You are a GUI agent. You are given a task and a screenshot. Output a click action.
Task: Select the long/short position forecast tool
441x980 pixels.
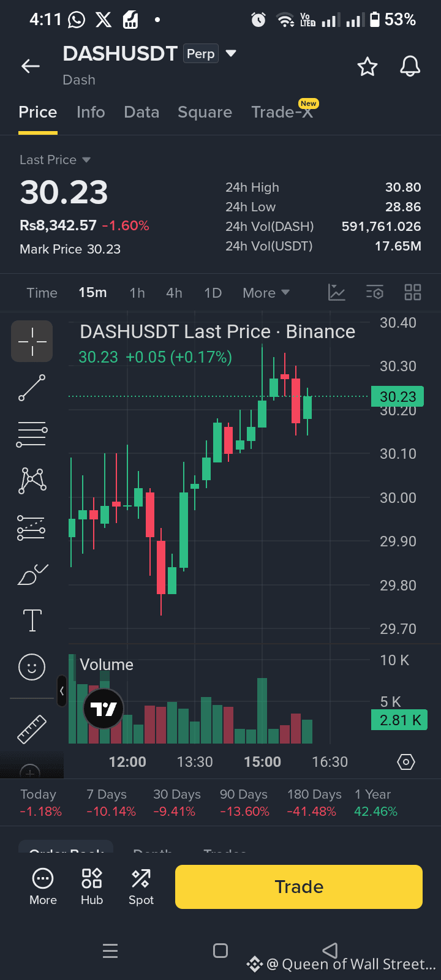click(x=31, y=528)
